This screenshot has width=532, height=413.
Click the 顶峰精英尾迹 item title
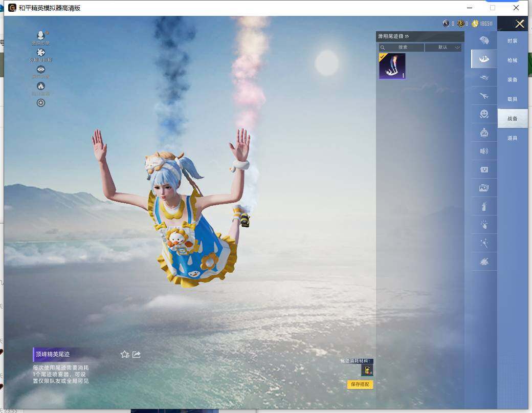(x=53, y=354)
